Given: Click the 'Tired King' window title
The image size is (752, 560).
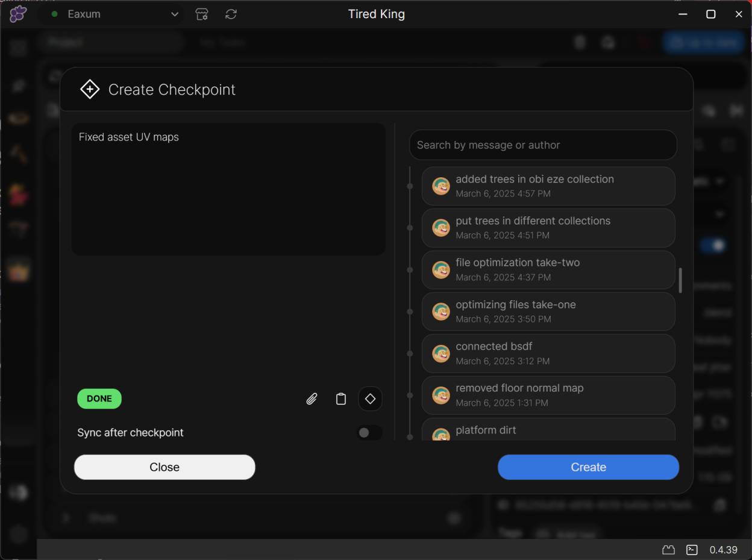Looking at the screenshot, I should coord(377,14).
